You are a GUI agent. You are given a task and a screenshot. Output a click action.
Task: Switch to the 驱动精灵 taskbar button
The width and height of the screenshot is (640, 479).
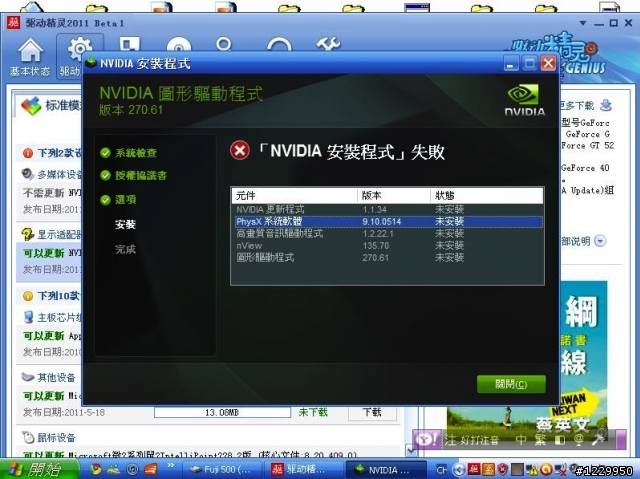pyautogui.click(x=302, y=470)
